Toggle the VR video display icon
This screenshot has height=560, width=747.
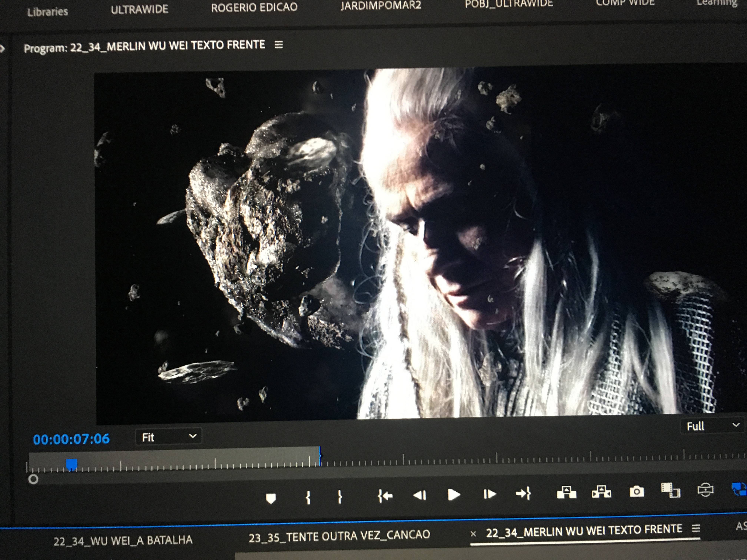[705, 489]
